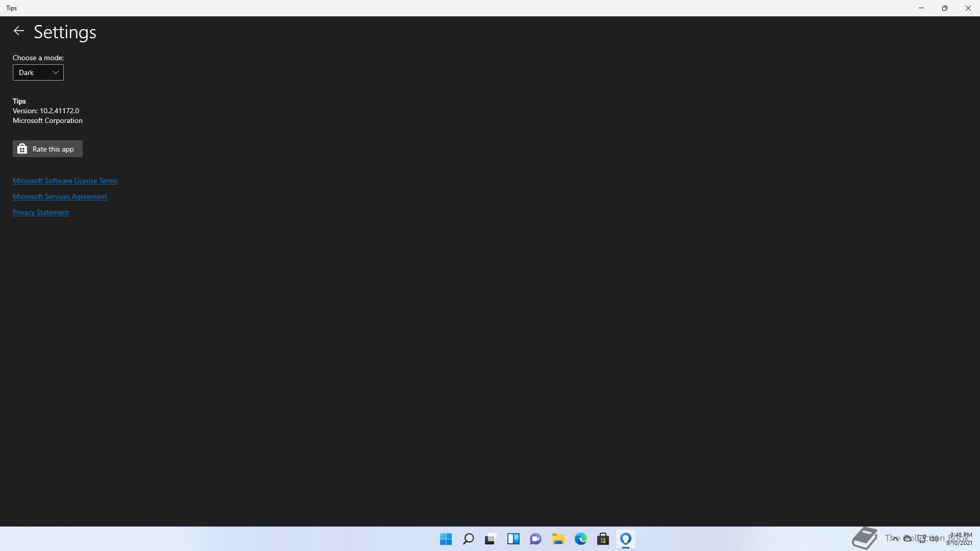The height and width of the screenshot is (551, 980).
Task: Open Task View in the taskbar
Action: [491, 539]
